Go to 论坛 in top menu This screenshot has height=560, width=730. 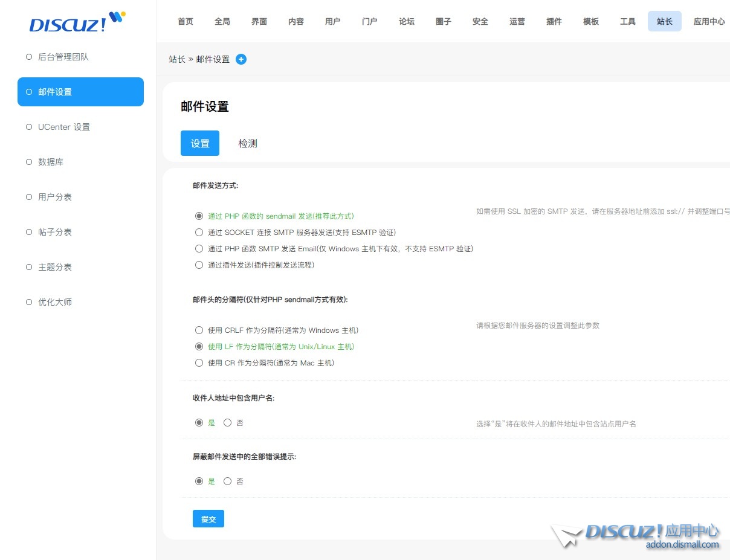(x=407, y=21)
